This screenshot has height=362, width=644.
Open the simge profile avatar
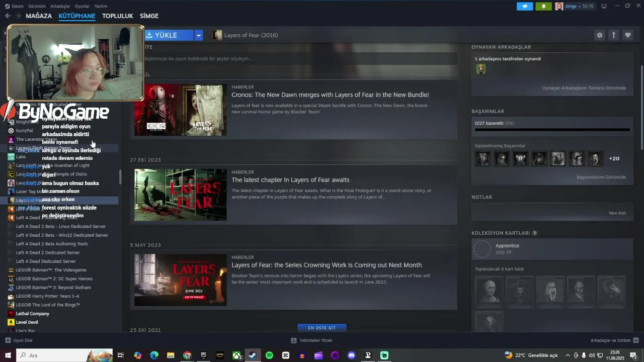(559, 6)
